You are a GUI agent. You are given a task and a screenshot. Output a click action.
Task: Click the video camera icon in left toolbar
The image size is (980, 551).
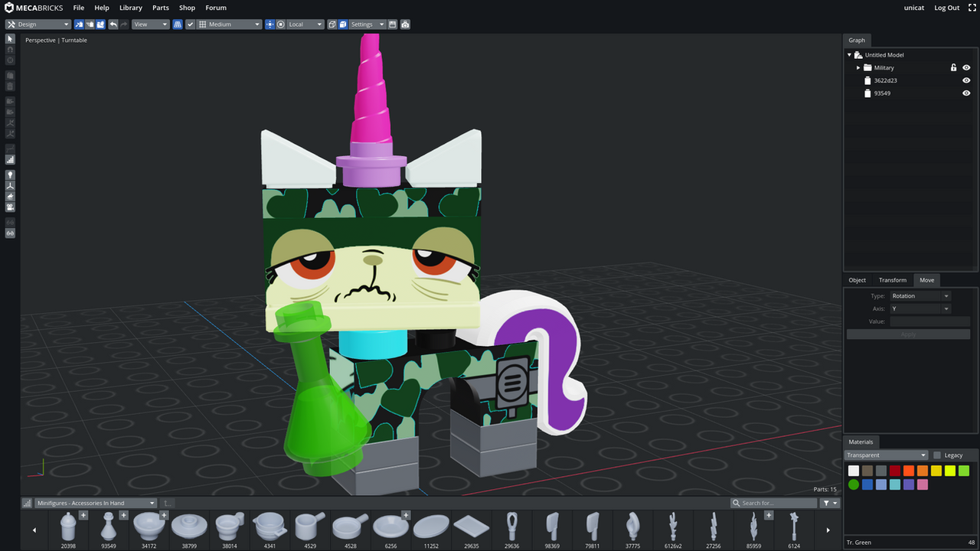tap(10, 207)
